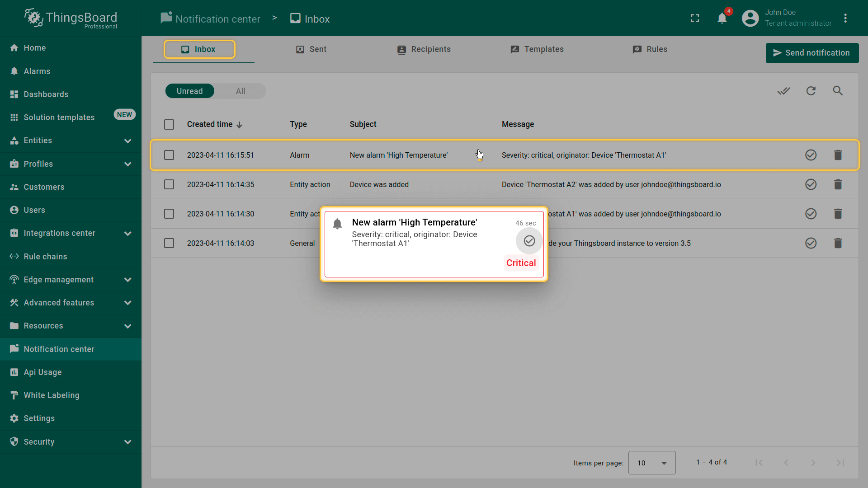Switch filter to All notifications
This screenshot has width=868, height=488.
click(241, 91)
